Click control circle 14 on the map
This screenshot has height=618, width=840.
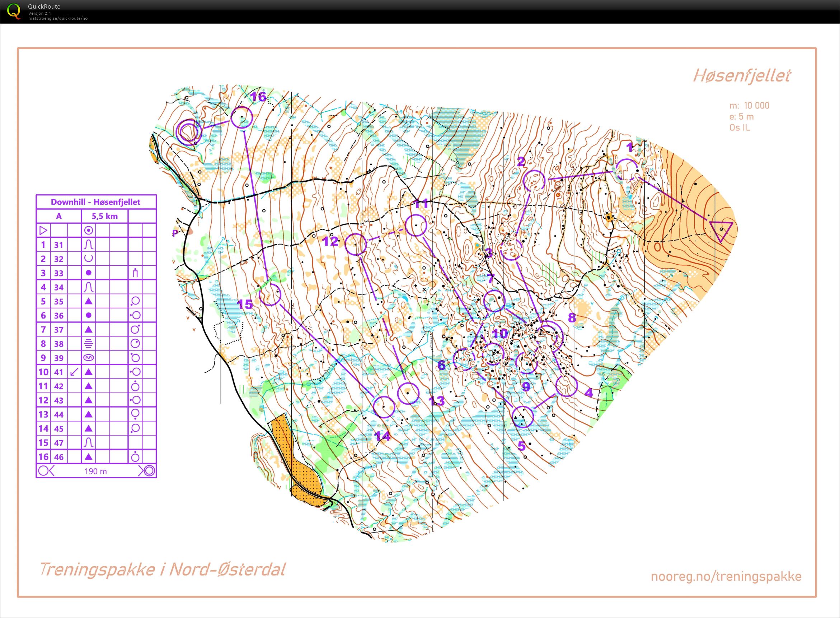click(384, 407)
